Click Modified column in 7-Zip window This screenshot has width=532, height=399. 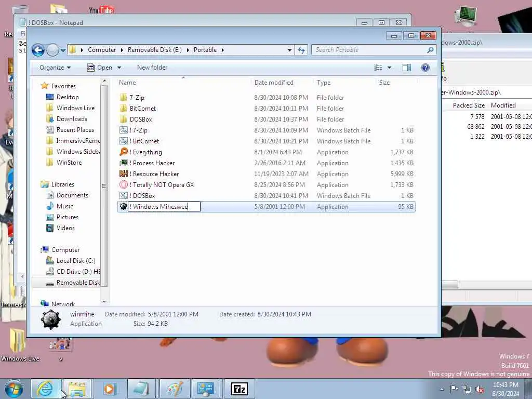click(503, 105)
